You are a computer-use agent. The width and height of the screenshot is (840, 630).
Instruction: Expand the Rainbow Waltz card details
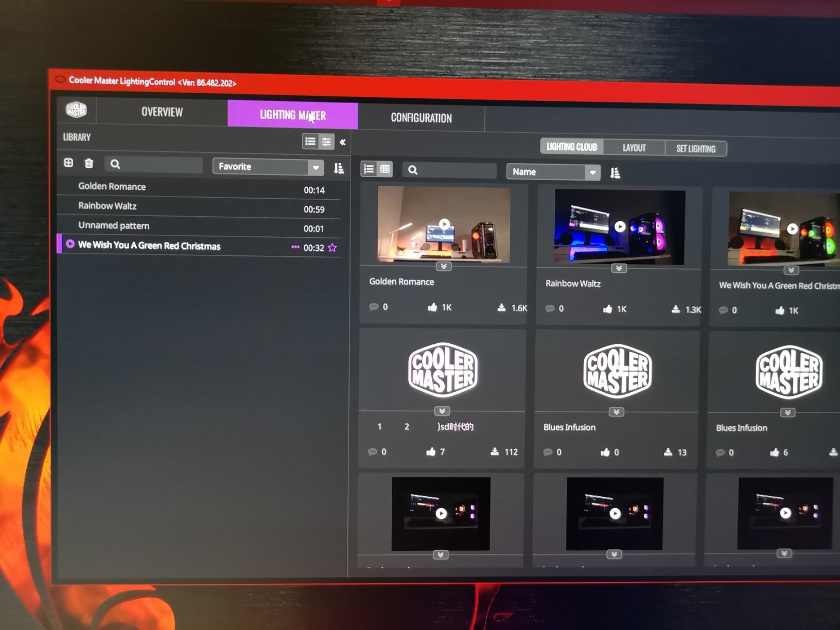619,268
